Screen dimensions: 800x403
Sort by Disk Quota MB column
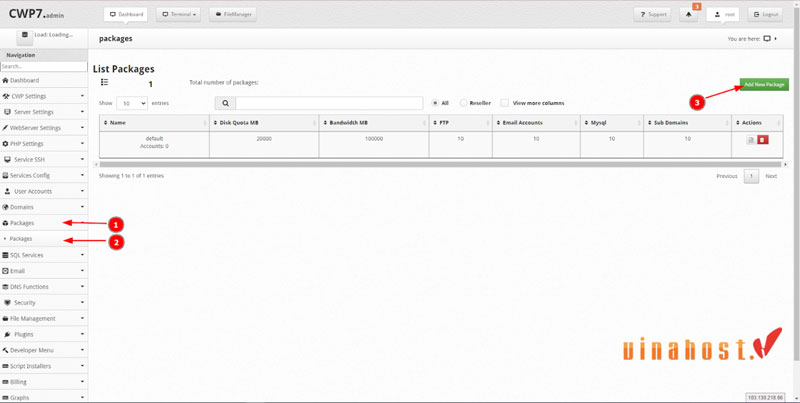[x=264, y=123]
